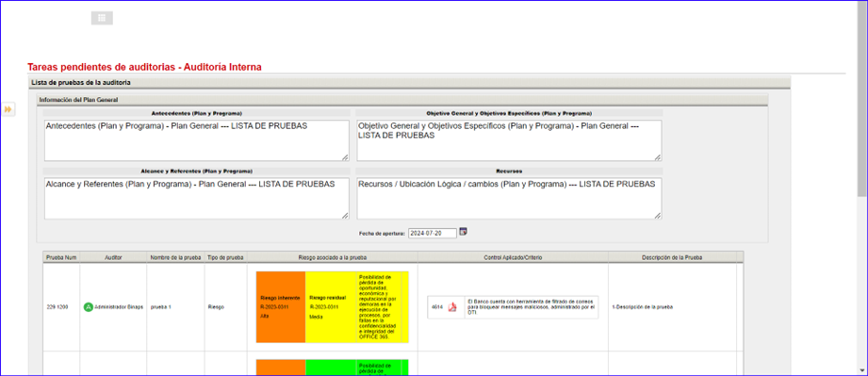Click Nombre de la prueba column header
Image resolution: width=868 pixels, height=376 pixels.
coord(175,257)
